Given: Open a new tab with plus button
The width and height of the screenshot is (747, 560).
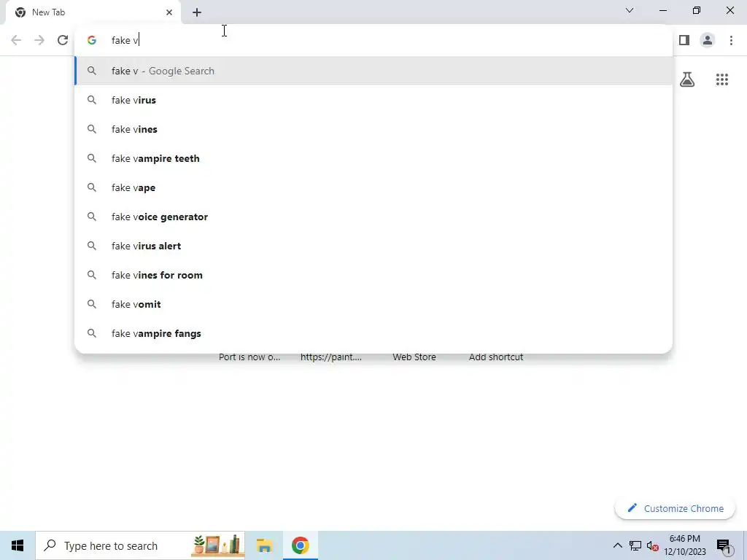Looking at the screenshot, I should (197, 12).
